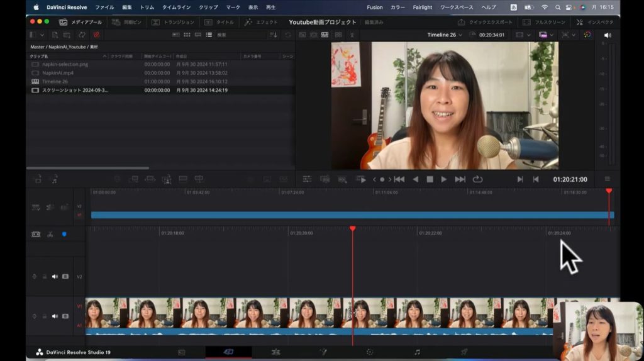Open the ワークスペース menu
The height and width of the screenshot is (361, 644).
coord(456,7)
